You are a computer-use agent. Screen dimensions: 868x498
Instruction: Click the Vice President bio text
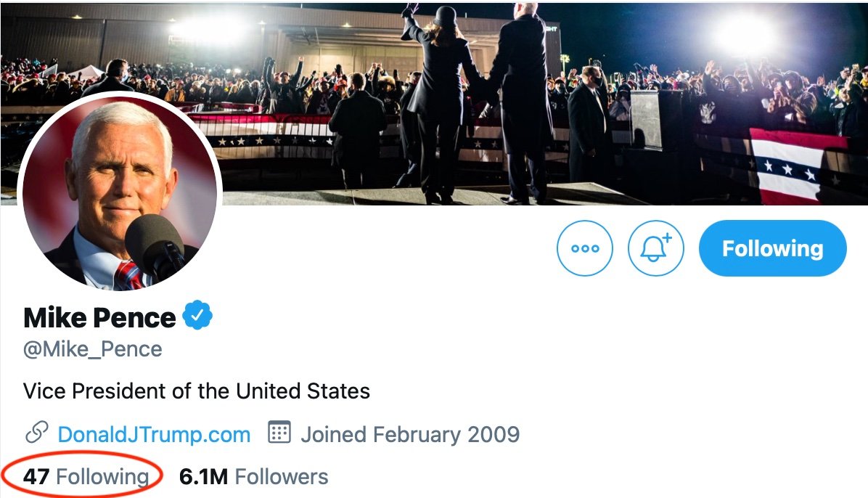coord(197,391)
